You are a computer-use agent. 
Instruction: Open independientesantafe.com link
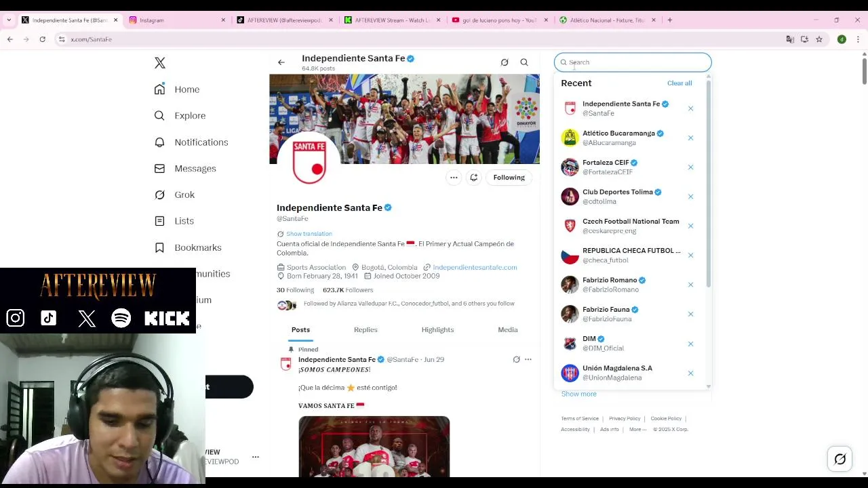[x=475, y=268]
